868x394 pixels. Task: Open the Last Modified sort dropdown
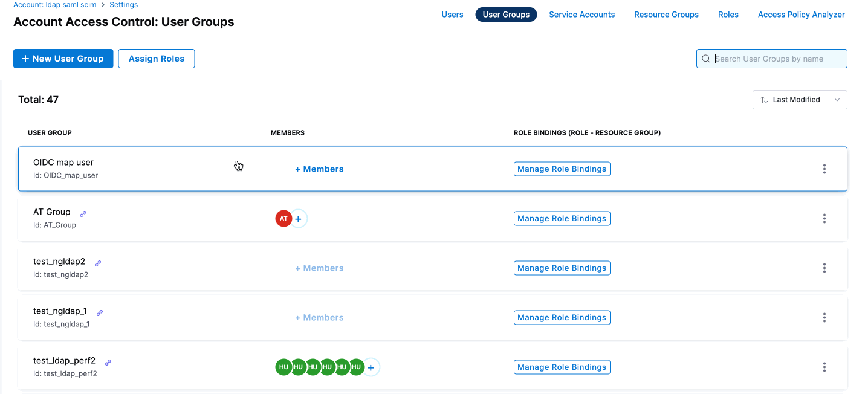click(x=799, y=100)
